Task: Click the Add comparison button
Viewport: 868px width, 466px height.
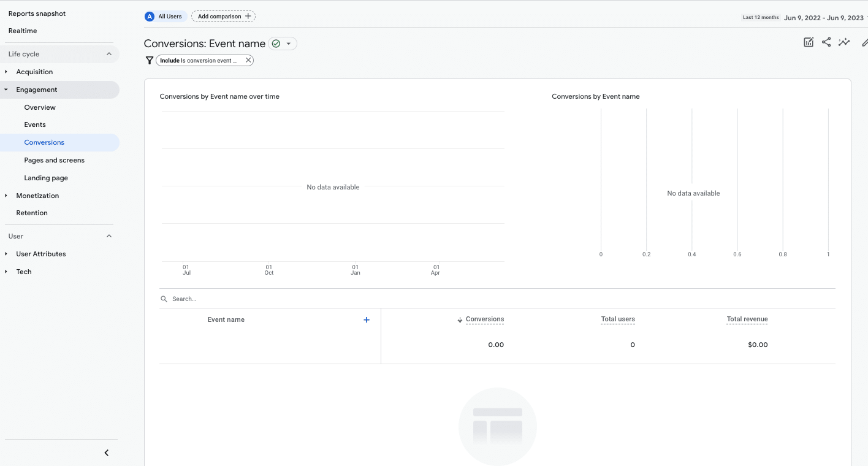Action: click(224, 17)
